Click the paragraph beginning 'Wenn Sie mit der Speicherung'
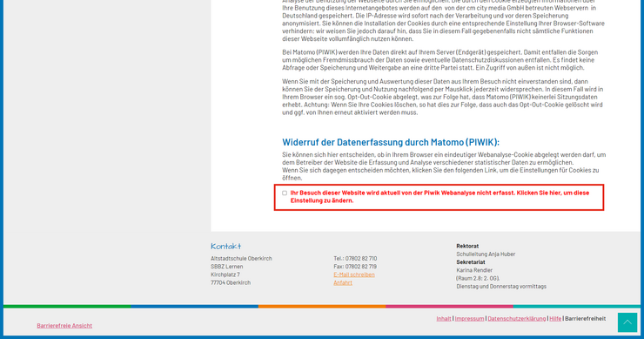The width and height of the screenshot is (644, 339). click(x=443, y=97)
